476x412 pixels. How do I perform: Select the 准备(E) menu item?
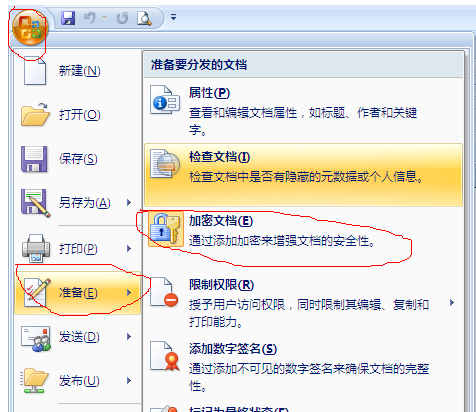[x=78, y=293]
